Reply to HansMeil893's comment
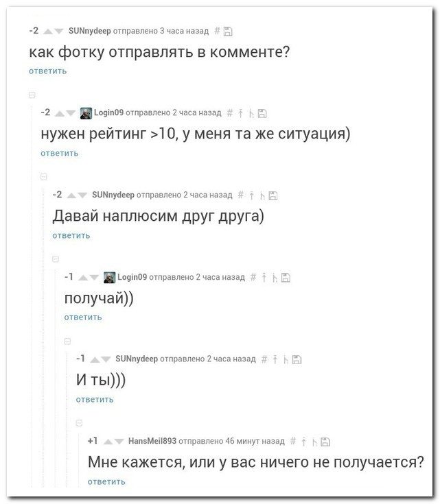This screenshot has width=440, height=504. click(x=106, y=481)
